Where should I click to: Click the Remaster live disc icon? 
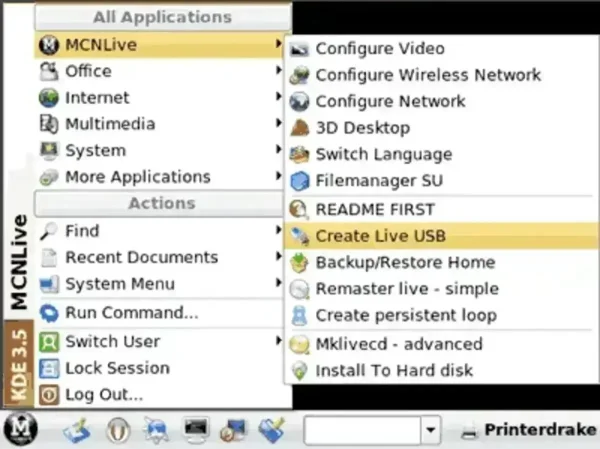tap(299, 289)
